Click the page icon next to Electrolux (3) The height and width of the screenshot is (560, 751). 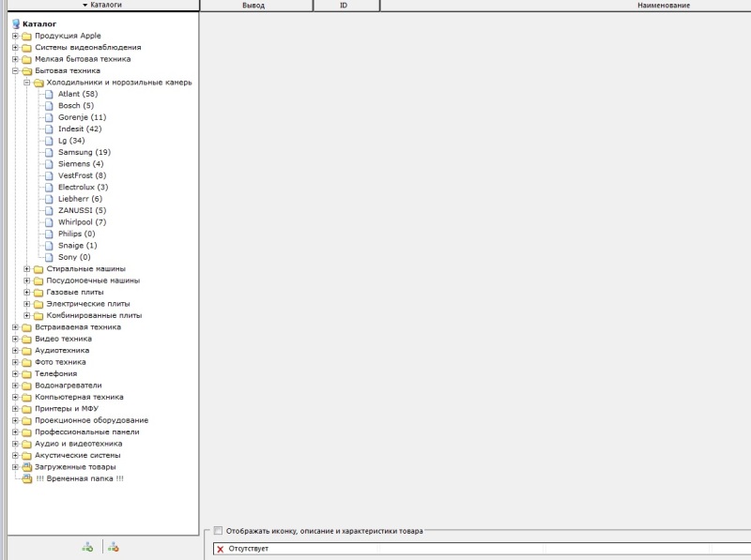click(49, 188)
